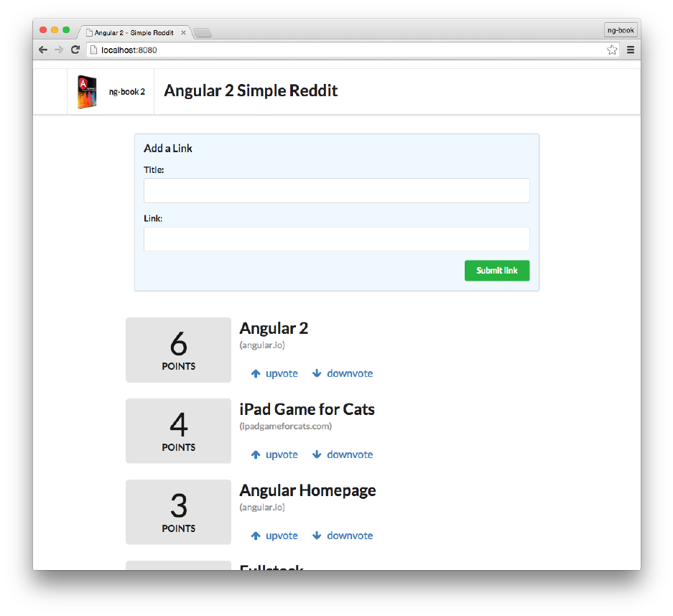Upvote the Angular 2 article
Screen dimensions: 673x616
click(x=274, y=373)
